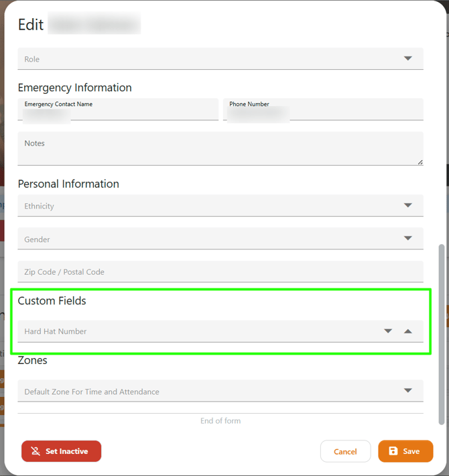Click the Cancel button
This screenshot has height=476, width=449.
pyautogui.click(x=345, y=451)
